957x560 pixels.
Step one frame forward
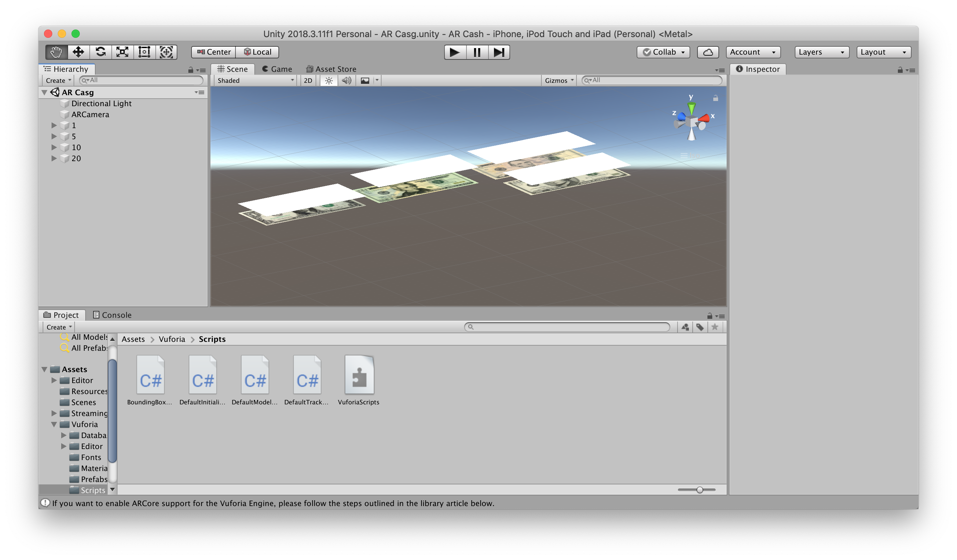click(x=499, y=52)
